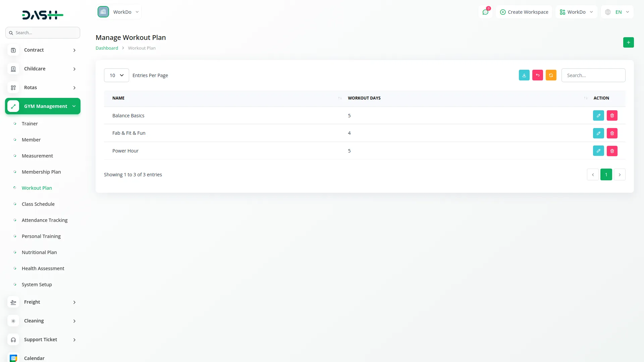Open Class Schedule in sidebar
The image size is (644, 362).
coord(38,204)
